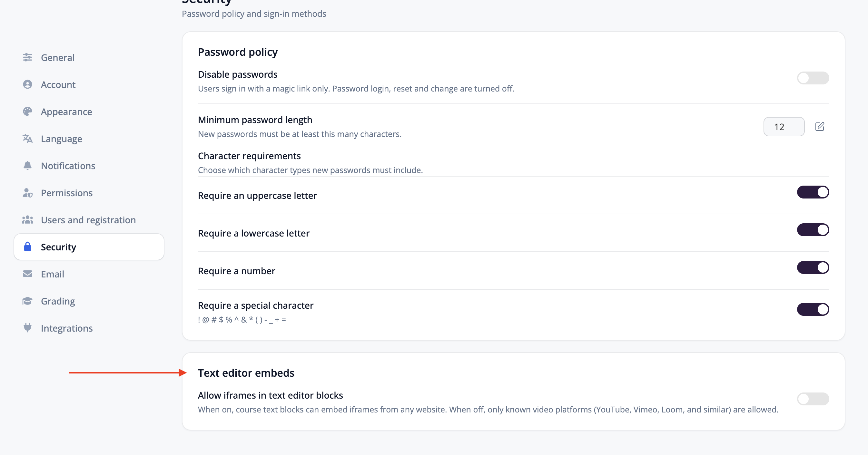Toggle the Require a number switch
Viewport: 868px width, 455px height.
pos(813,268)
